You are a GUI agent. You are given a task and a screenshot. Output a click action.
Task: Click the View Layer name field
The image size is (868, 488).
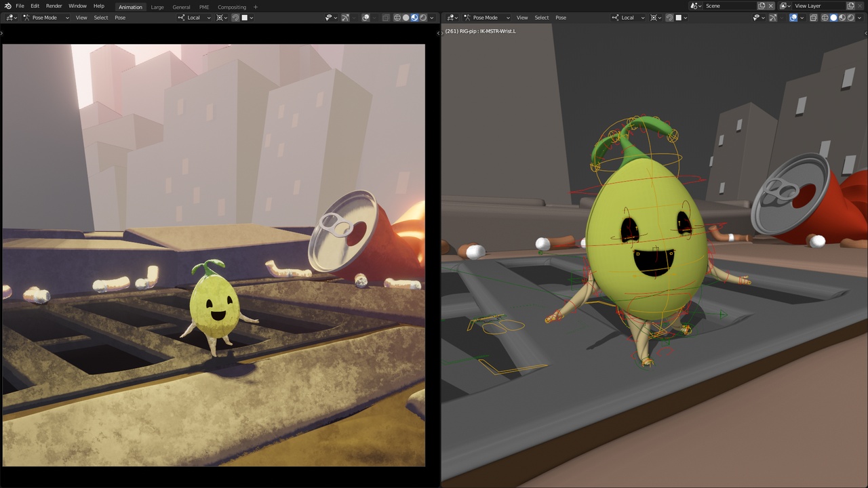coord(814,5)
